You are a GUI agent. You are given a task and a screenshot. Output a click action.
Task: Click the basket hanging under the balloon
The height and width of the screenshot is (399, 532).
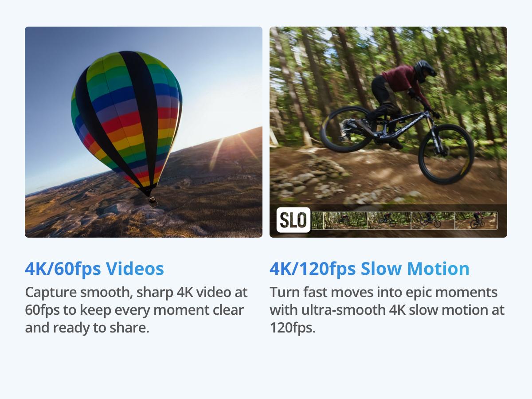[153, 202]
